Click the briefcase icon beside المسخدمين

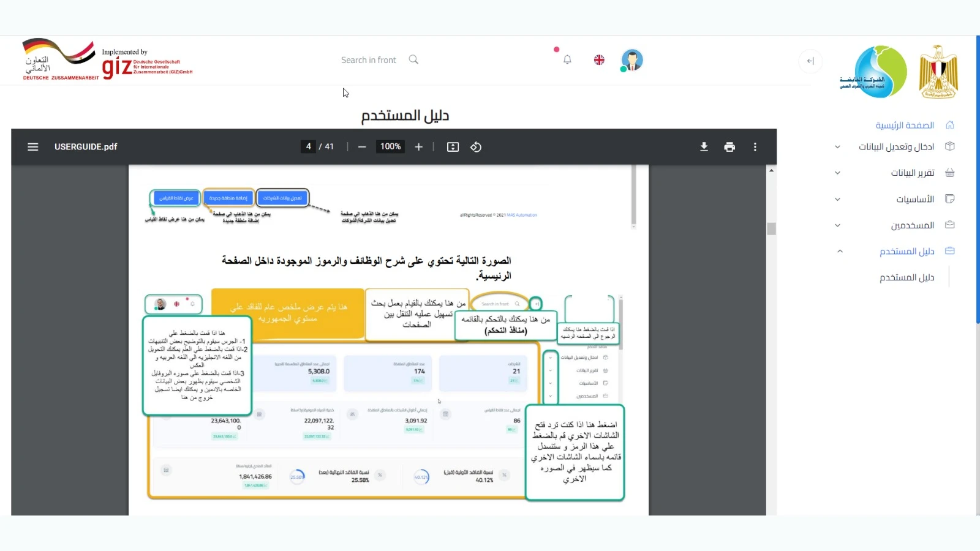(x=950, y=225)
